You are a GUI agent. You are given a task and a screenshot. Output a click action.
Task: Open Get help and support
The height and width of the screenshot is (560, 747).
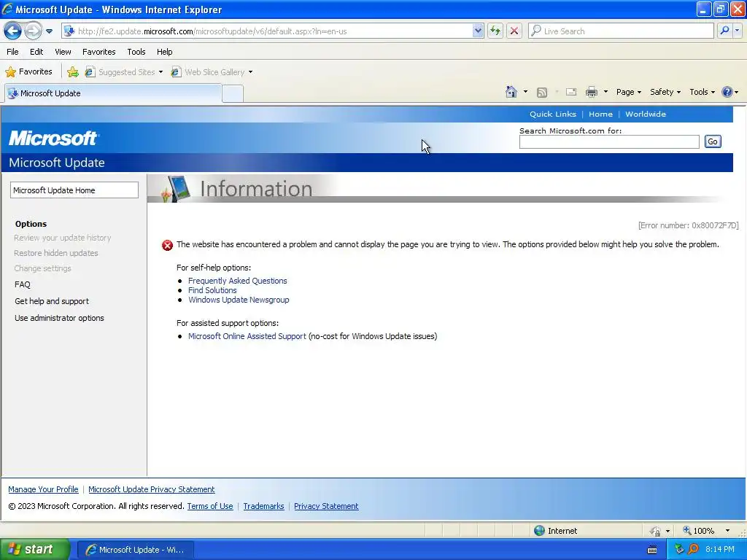(52, 301)
